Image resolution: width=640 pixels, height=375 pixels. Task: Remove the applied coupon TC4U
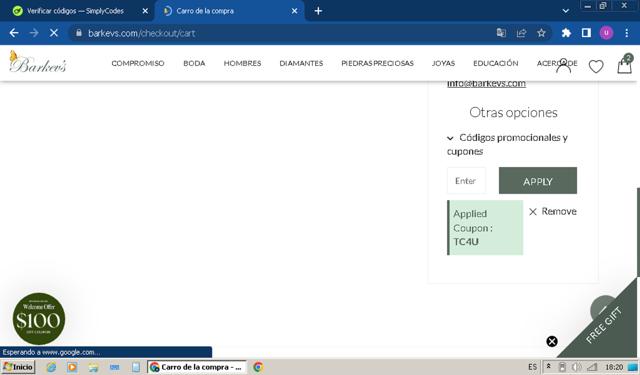coord(553,211)
